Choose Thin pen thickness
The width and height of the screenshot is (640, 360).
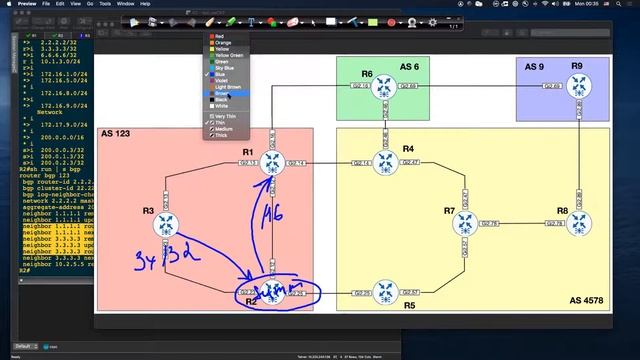(226, 122)
